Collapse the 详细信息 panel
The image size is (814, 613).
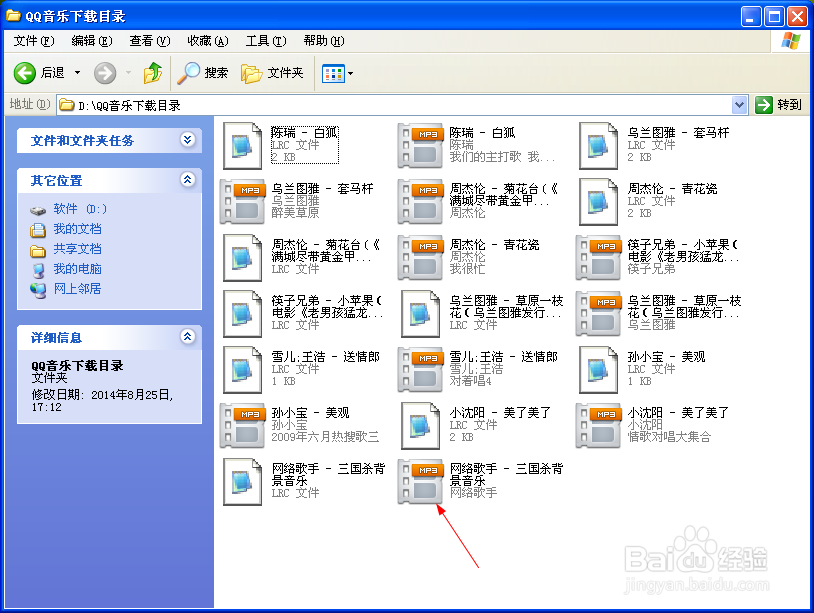[x=187, y=336]
